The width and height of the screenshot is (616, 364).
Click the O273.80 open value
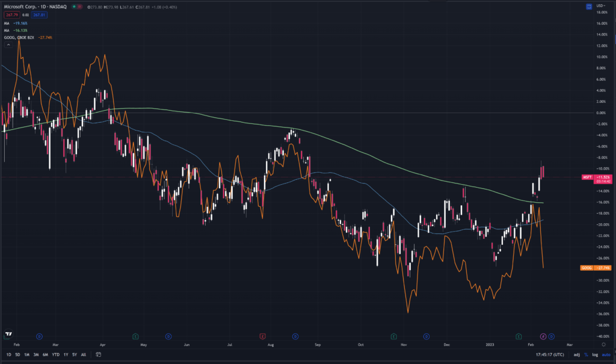click(x=94, y=7)
